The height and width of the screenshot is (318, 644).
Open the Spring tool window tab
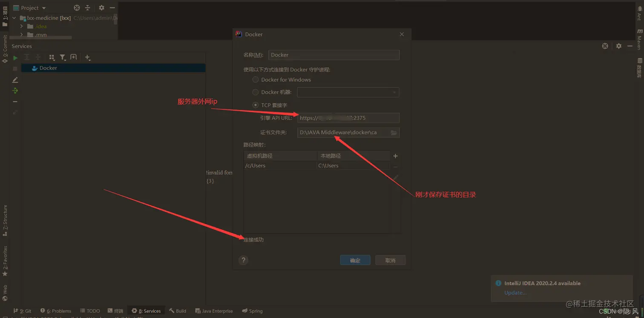(252, 311)
